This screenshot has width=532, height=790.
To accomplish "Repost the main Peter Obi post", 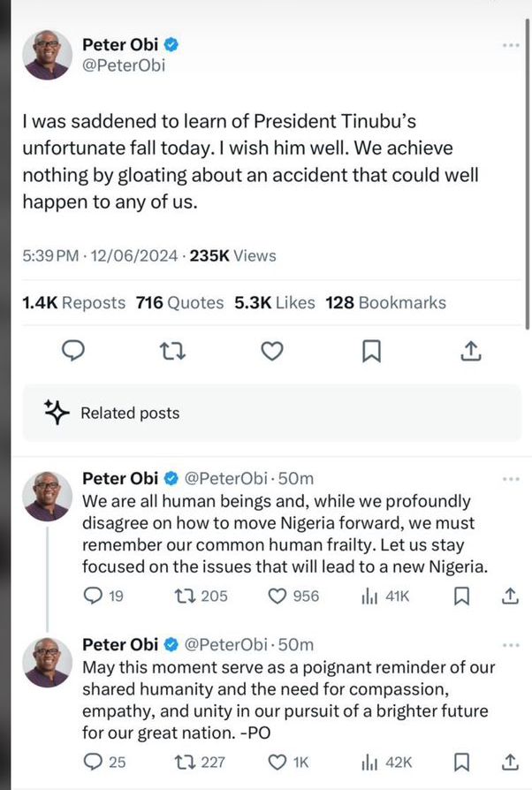I will [172, 351].
